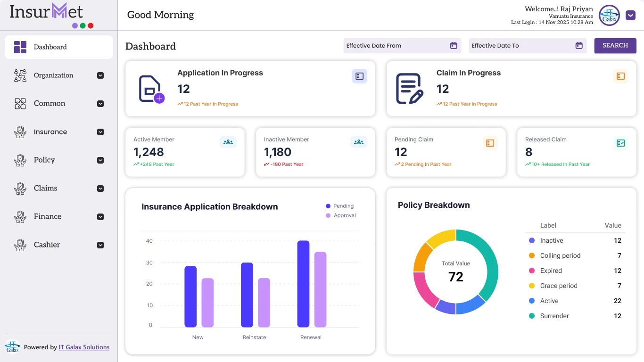Expand the Policy menu arrow
The height and width of the screenshot is (362, 644).
100,160
